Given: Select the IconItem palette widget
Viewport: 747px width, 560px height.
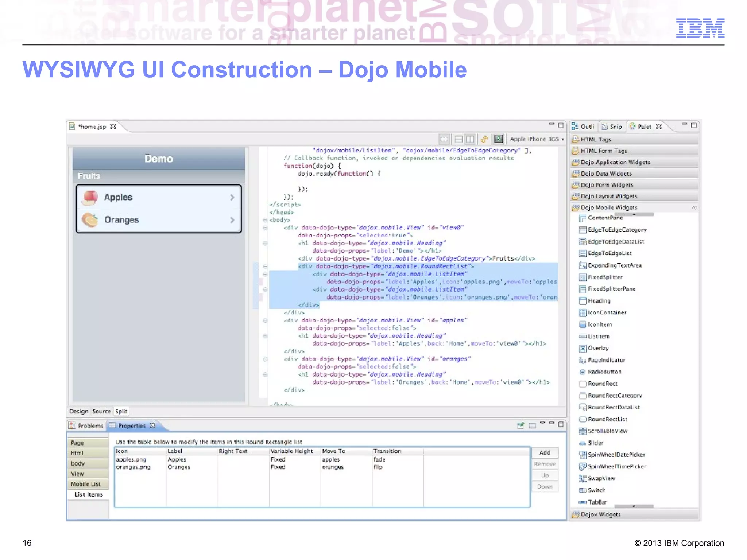Looking at the screenshot, I should (596, 324).
